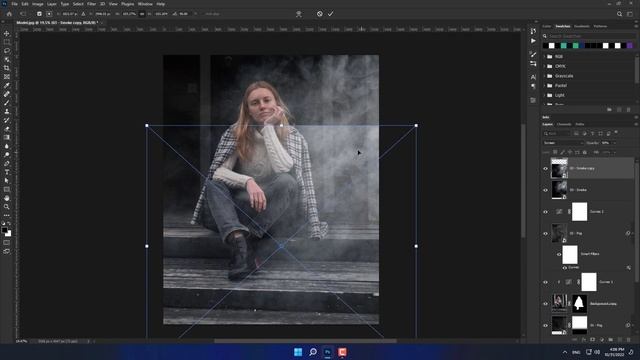Switch to the Channels tab
Screen dimensions: 640x360
pos(564,124)
